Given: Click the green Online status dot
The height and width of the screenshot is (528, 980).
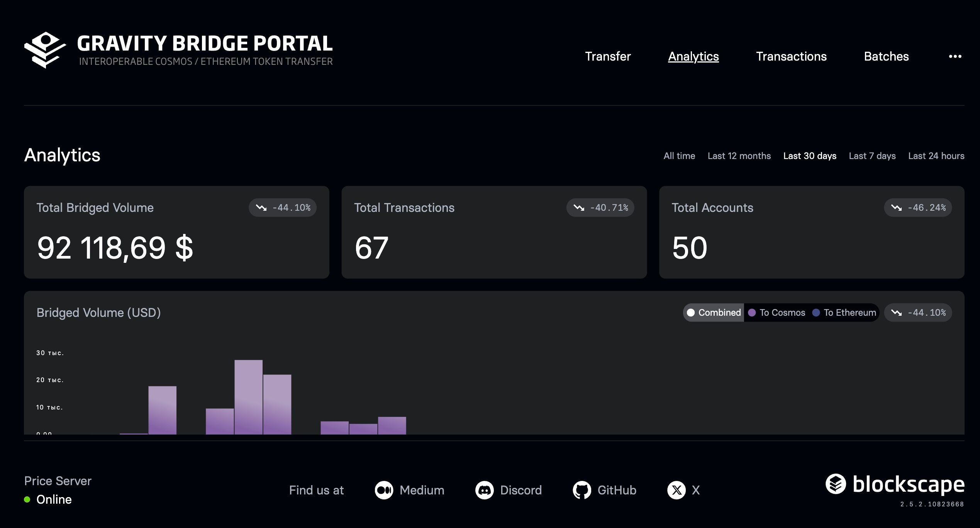Looking at the screenshot, I should (27, 499).
